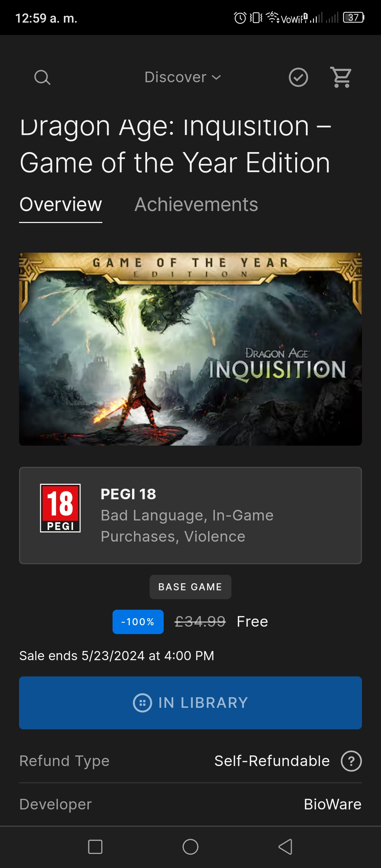Tap the Self-Refundable refund type text
Screen dimensions: 381x868
click(272, 761)
